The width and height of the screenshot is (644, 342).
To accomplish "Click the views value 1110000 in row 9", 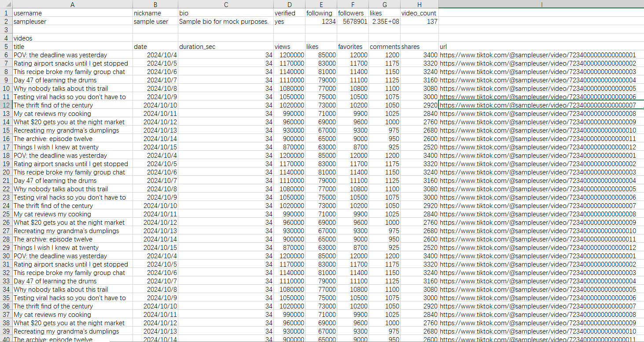I will coord(289,80).
